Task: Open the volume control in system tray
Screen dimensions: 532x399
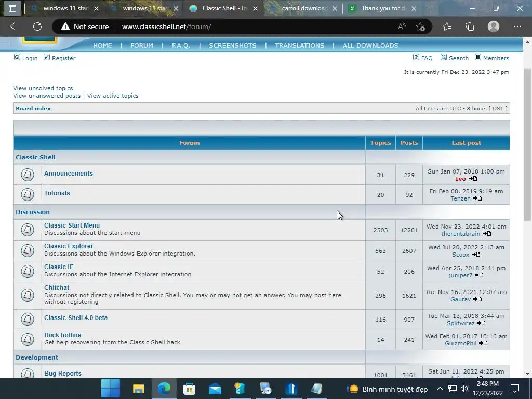Action: pyautogui.click(x=464, y=389)
